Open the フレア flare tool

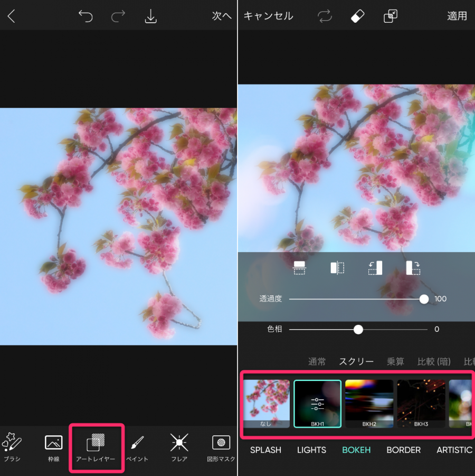(178, 446)
